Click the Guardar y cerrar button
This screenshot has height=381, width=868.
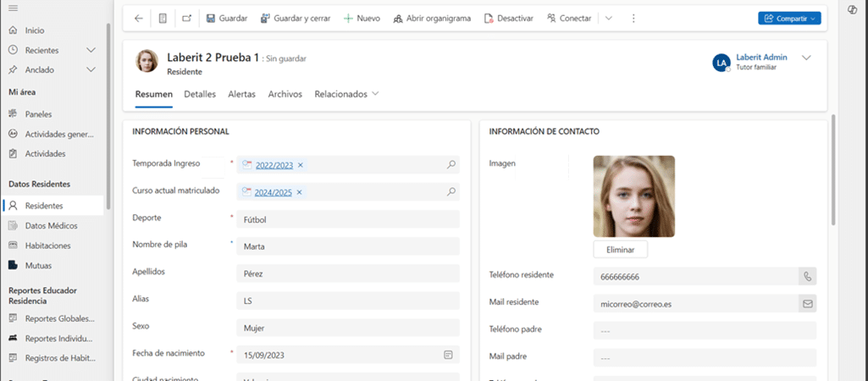tap(296, 18)
